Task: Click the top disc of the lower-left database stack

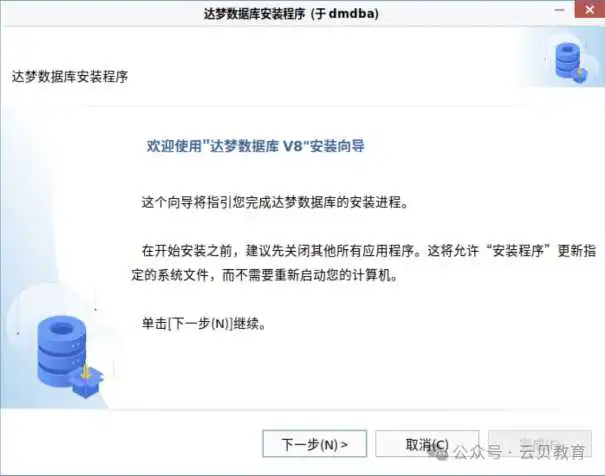Action: tap(62, 330)
